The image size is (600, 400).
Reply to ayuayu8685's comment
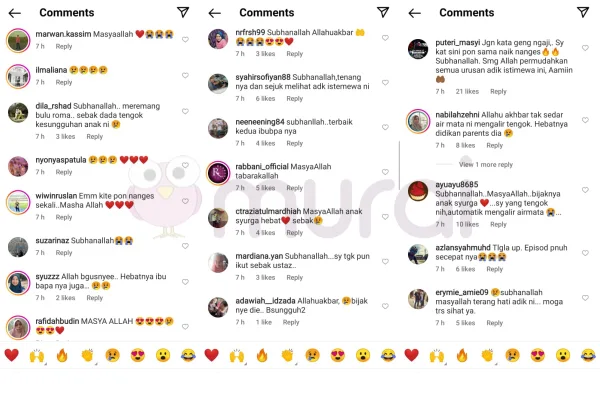[x=498, y=224]
